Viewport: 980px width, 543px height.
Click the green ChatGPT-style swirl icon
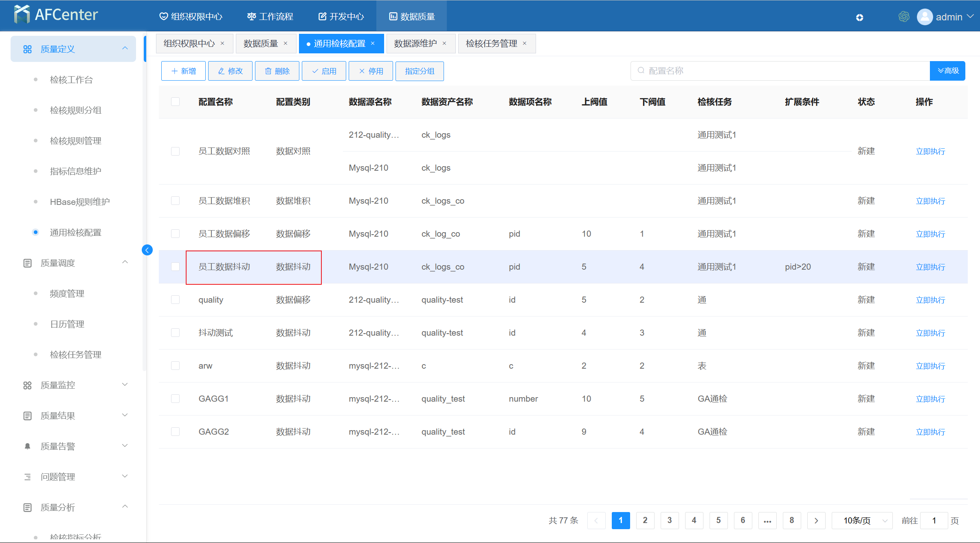[x=903, y=17]
